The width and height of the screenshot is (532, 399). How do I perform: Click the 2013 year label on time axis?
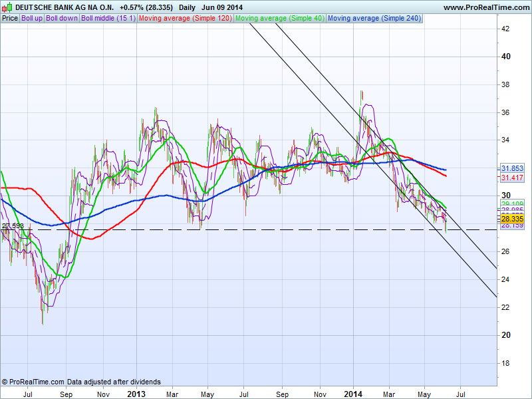[x=136, y=394]
